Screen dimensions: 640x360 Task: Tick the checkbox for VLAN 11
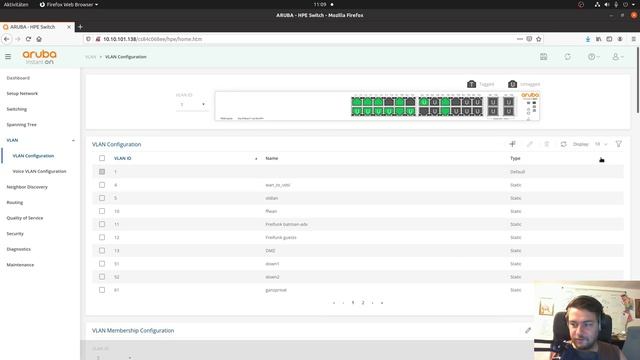click(102, 224)
